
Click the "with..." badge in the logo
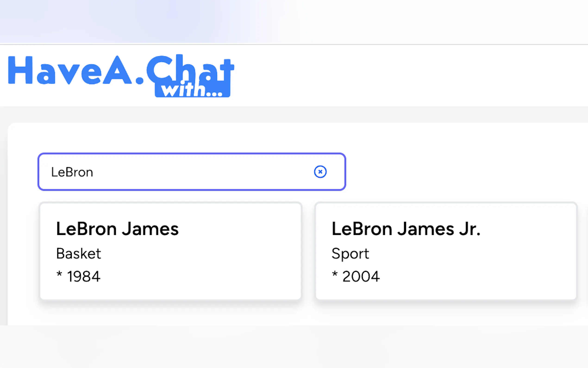tap(192, 91)
